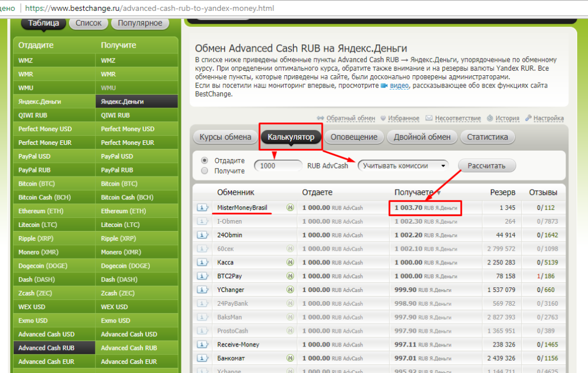Click the green M badge for Банкомат
The image size is (588, 373).
click(290, 358)
